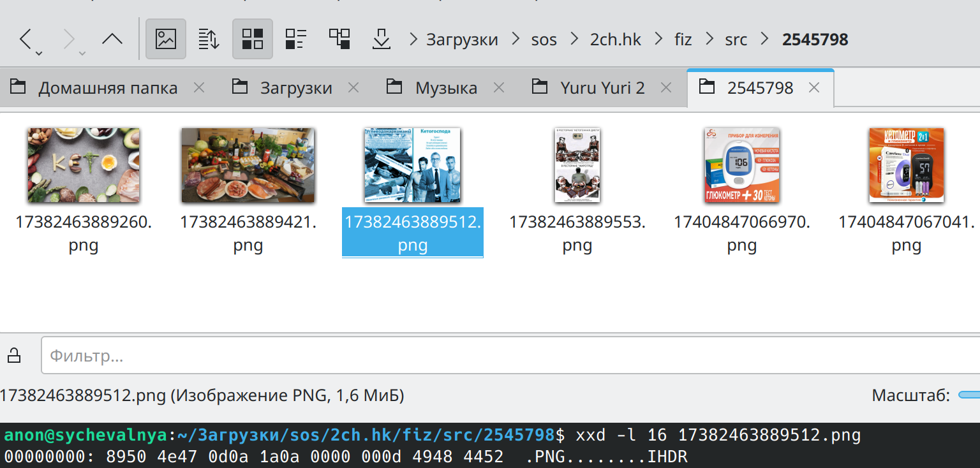Close the Музыка tab
This screenshot has height=468, width=980.
click(499, 87)
